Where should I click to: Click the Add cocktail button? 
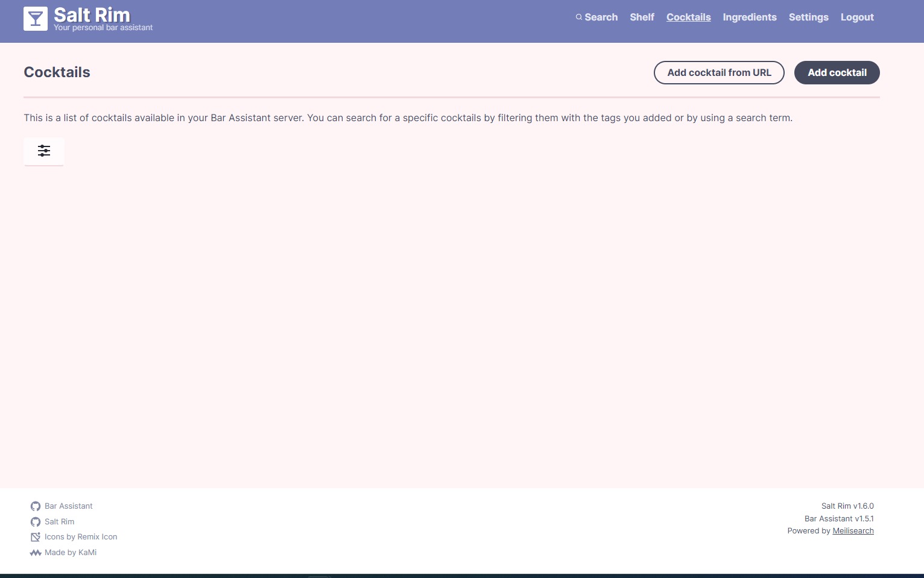click(x=837, y=72)
